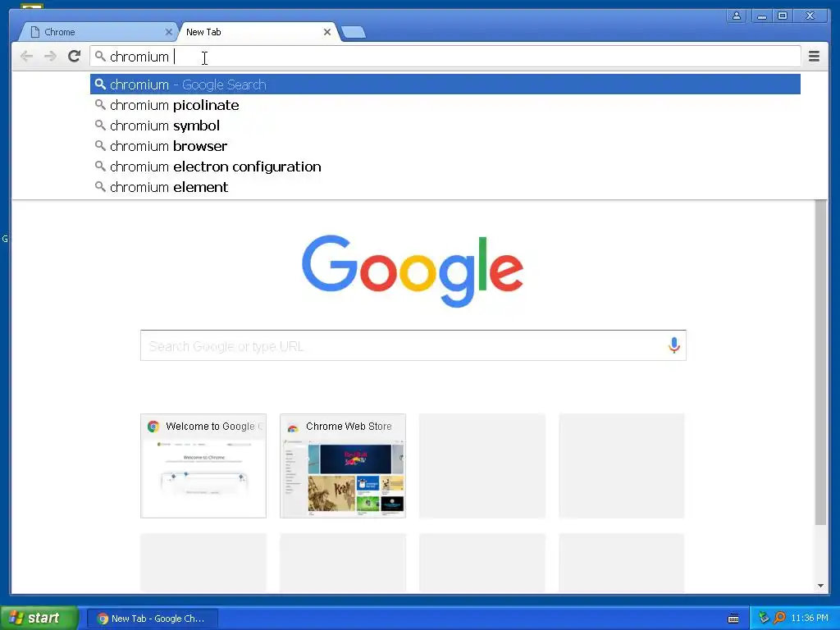Reload the current page

point(74,57)
